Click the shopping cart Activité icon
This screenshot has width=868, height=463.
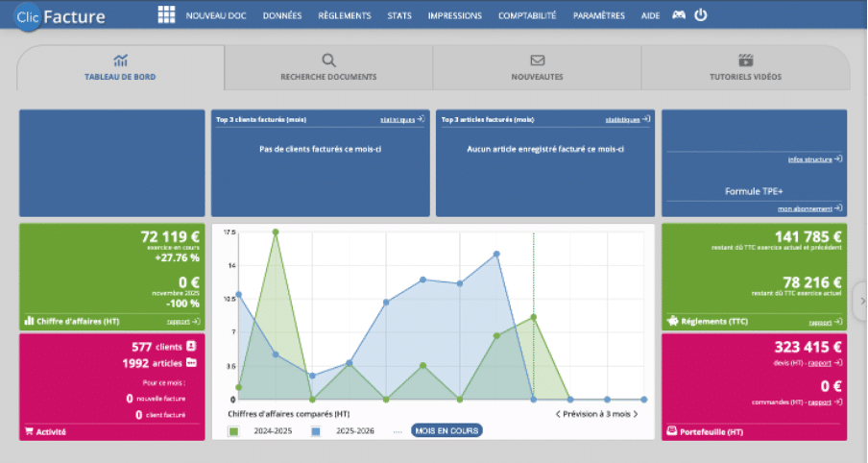pos(29,432)
